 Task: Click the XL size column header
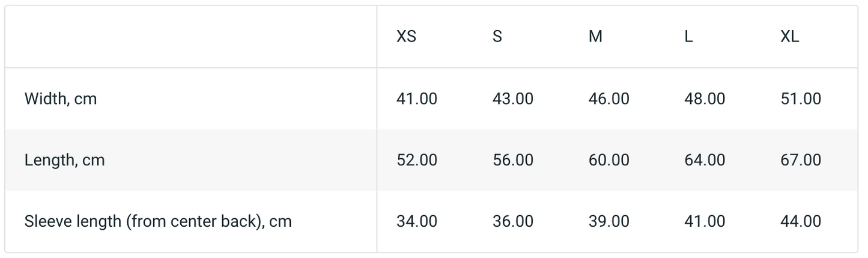789,37
